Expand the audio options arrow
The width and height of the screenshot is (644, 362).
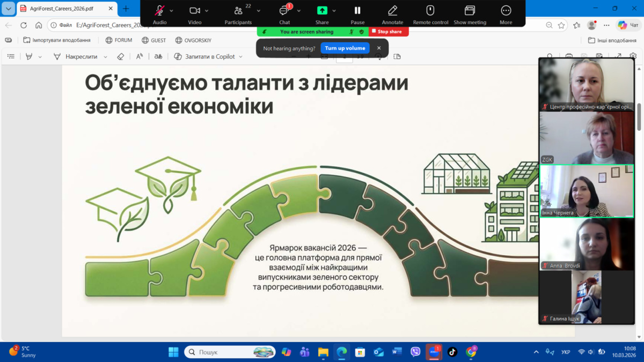click(172, 11)
